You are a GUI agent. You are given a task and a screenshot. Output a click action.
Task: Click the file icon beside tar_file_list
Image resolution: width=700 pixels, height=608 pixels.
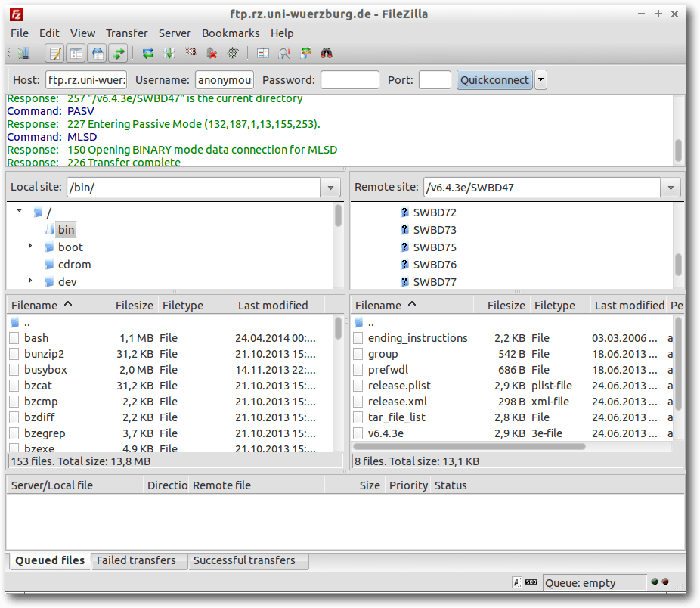[x=358, y=417]
